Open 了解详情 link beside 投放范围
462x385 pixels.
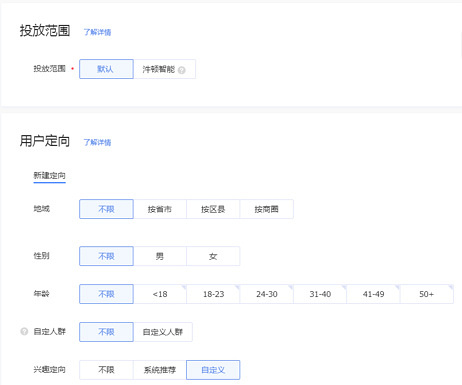(97, 32)
